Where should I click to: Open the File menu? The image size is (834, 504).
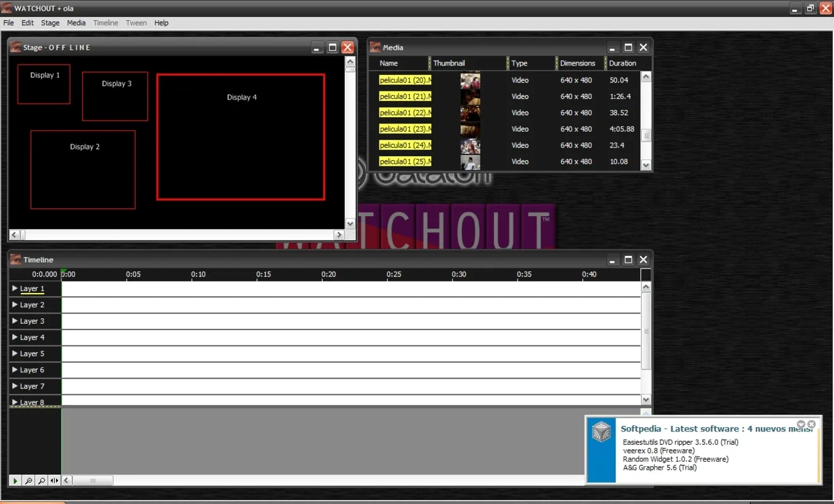(x=9, y=23)
